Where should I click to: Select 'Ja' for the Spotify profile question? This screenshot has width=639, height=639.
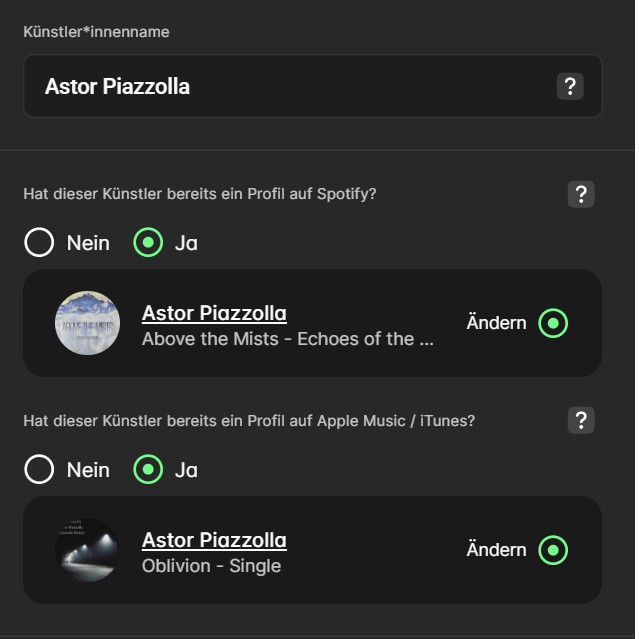(148, 243)
